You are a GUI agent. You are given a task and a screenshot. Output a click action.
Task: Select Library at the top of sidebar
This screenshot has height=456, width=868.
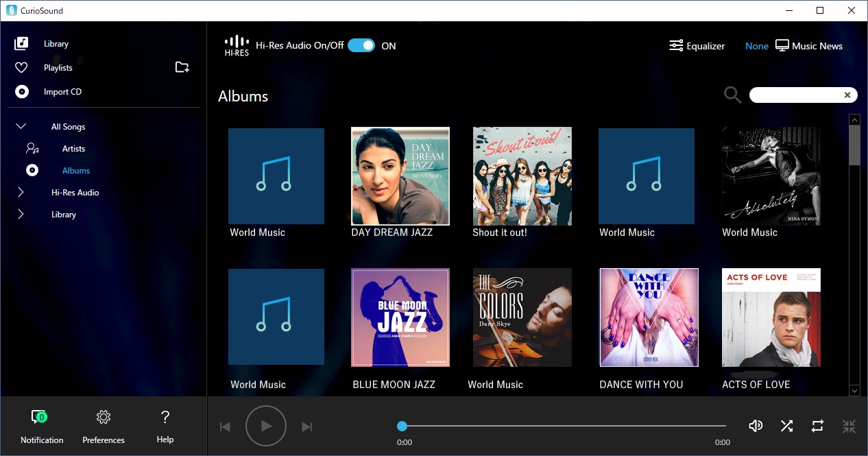click(x=56, y=43)
